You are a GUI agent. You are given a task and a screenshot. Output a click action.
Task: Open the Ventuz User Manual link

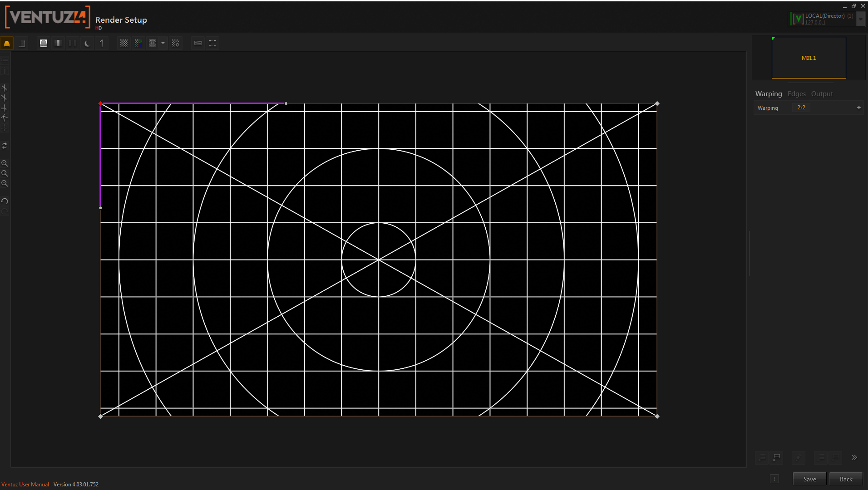[x=25, y=485]
